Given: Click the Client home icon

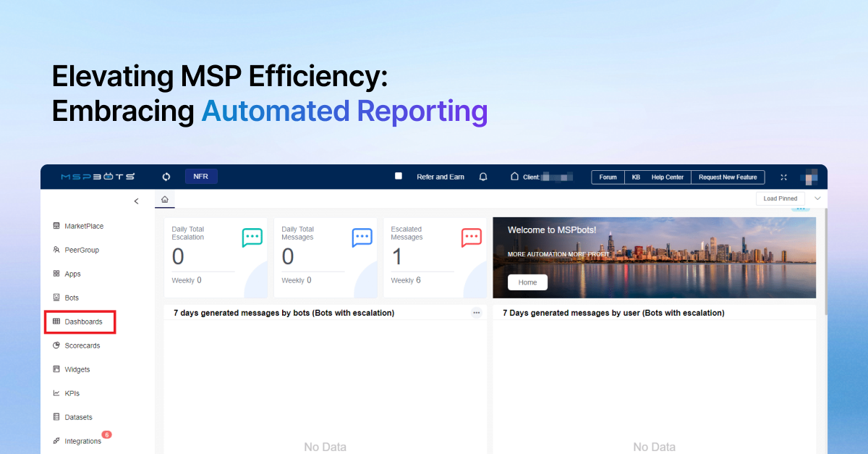Looking at the screenshot, I should tap(515, 176).
